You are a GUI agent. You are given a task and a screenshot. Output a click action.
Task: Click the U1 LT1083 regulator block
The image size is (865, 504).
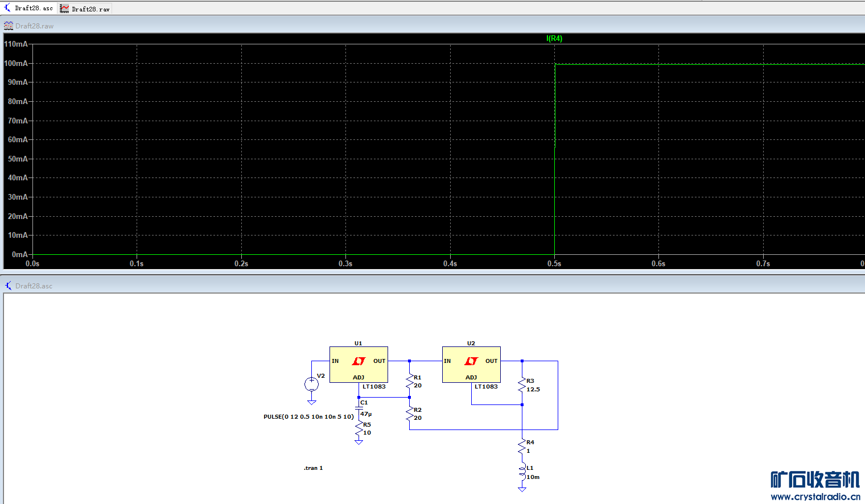click(359, 365)
